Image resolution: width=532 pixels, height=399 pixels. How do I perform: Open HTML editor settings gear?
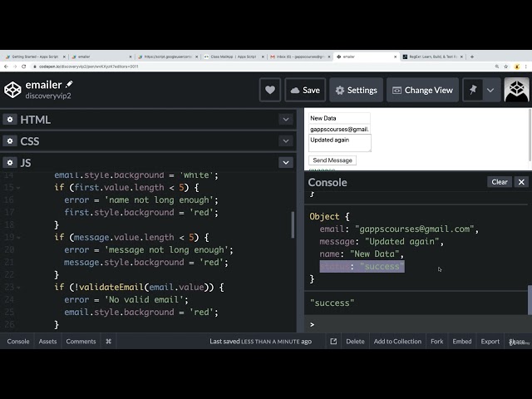click(x=10, y=120)
